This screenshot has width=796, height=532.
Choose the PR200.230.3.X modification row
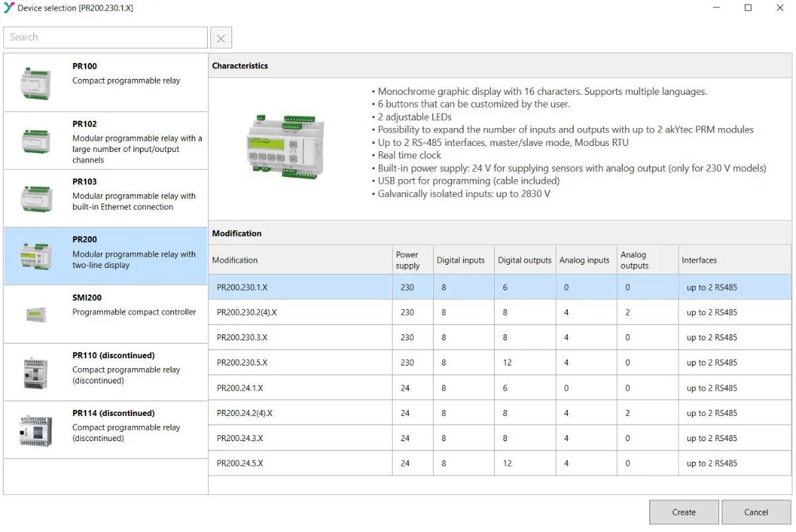300,338
